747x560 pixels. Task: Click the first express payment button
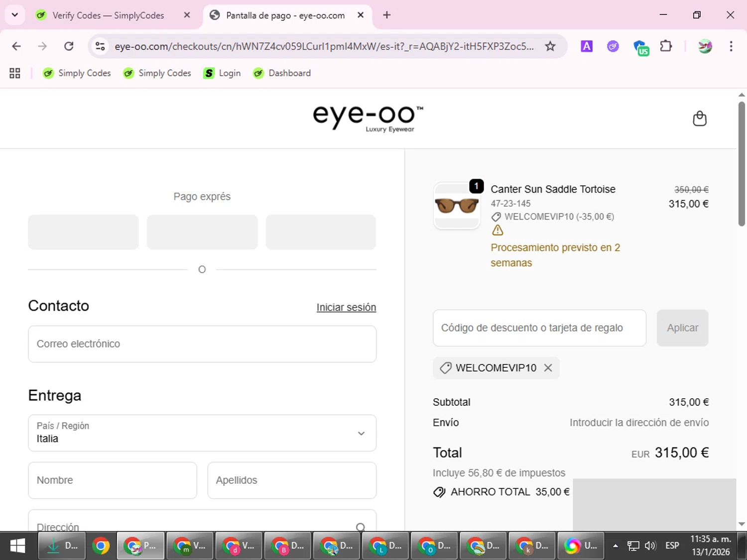tap(83, 232)
